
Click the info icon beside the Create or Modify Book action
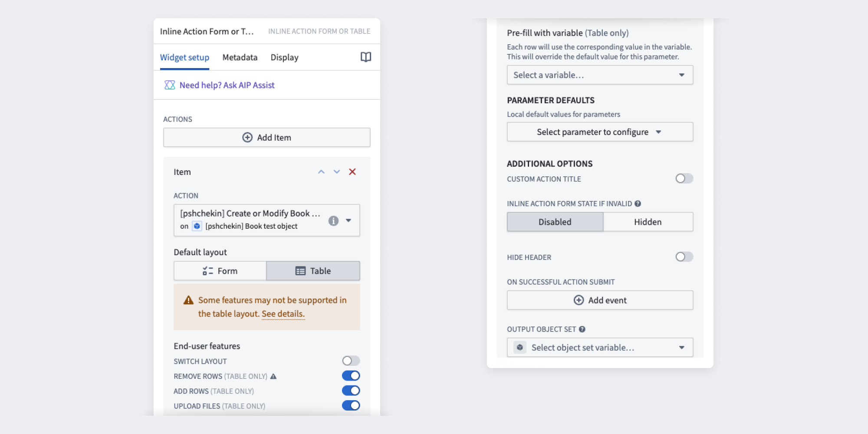click(x=333, y=220)
